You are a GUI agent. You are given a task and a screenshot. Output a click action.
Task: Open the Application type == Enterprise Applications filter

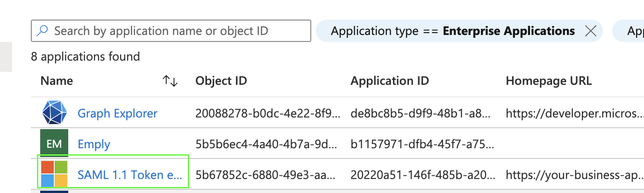(452, 31)
